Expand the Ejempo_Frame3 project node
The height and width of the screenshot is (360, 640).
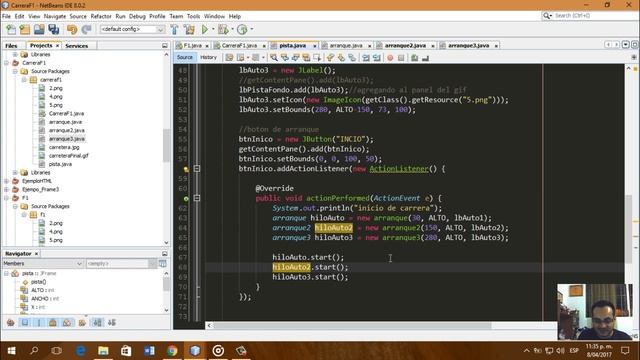[x=7, y=189]
